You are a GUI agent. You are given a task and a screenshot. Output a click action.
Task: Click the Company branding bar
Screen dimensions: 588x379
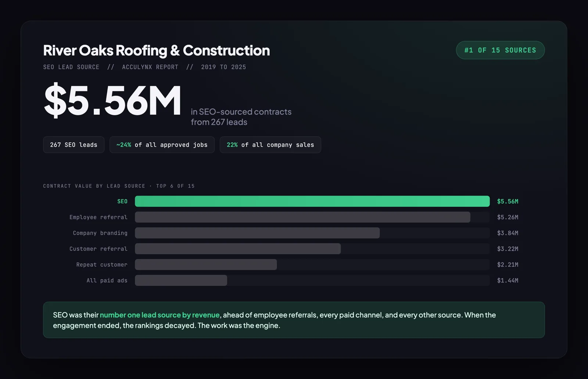pyautogui.click(x=257, y=233)
